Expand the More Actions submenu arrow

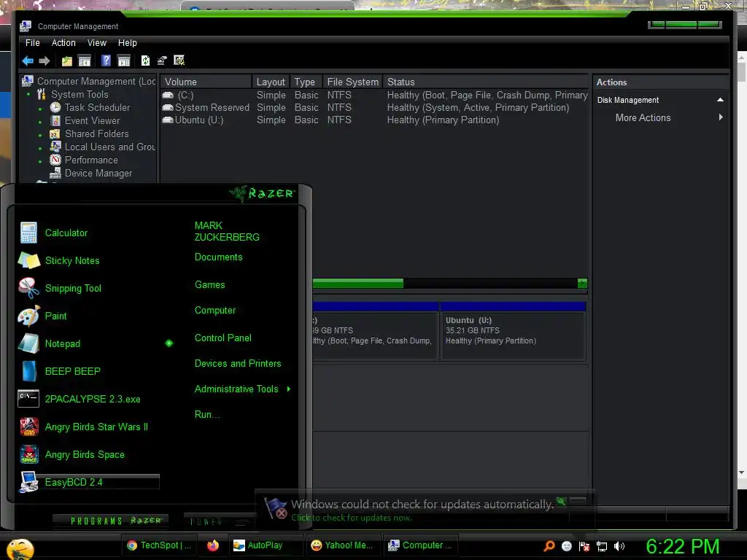pos(721,117)
